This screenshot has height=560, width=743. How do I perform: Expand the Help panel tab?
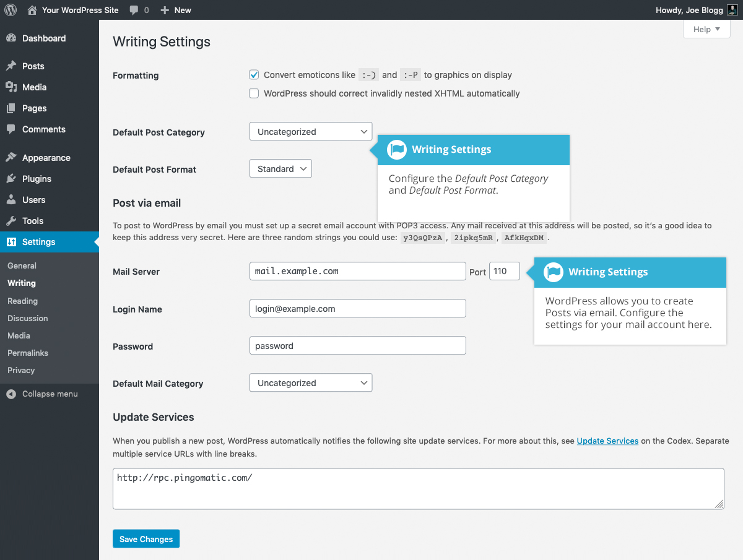tap(706, 29)
